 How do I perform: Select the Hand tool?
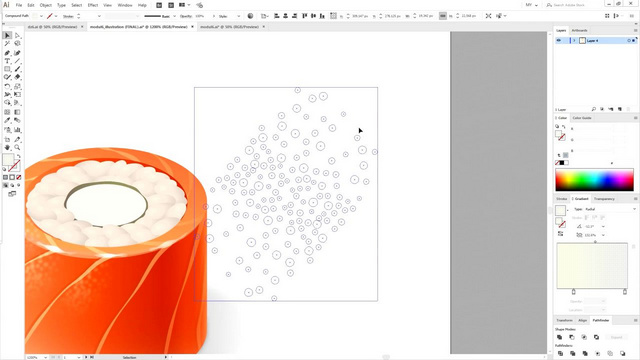7,147
